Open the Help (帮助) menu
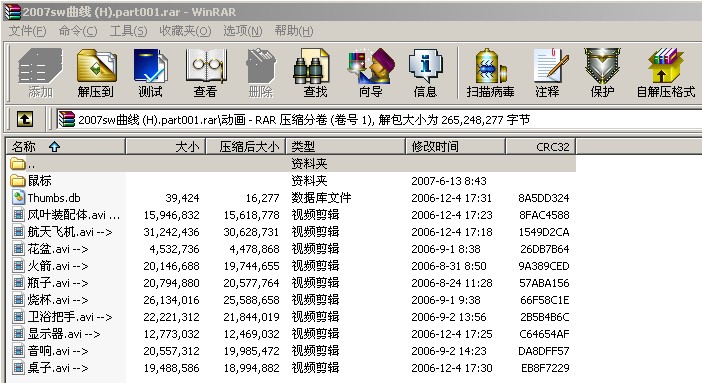Image resolution: width=702 pixels, height=383 pixels. click(x=294, y=31)
